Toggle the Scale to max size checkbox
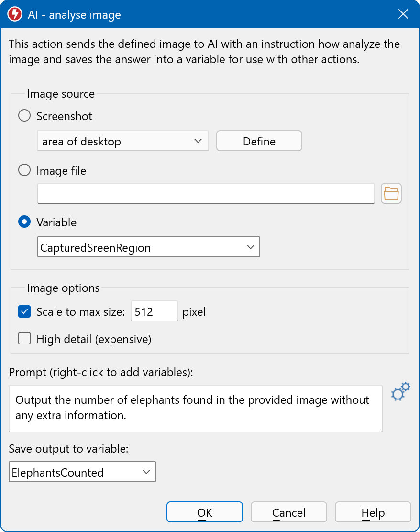 coord(24,312)
